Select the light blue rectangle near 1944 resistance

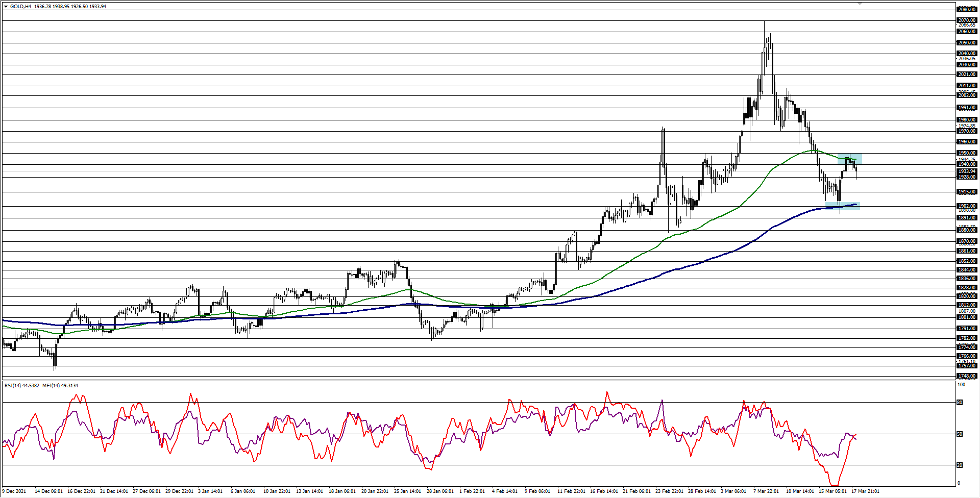[850, 159]
